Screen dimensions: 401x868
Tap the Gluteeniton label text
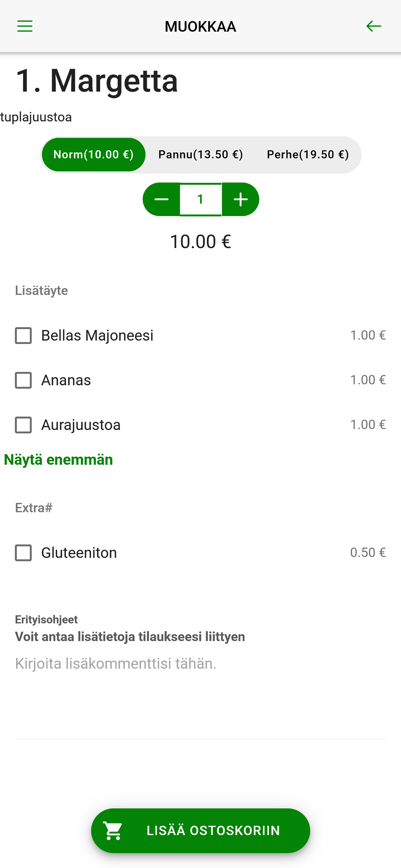tap(79, 553)
